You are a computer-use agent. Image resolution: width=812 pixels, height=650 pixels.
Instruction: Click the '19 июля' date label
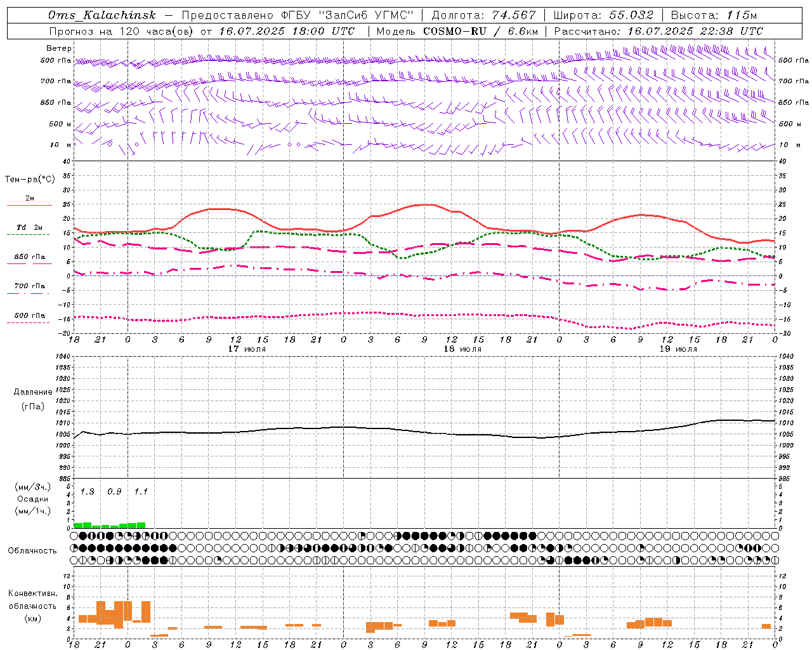tap(678, 349)
